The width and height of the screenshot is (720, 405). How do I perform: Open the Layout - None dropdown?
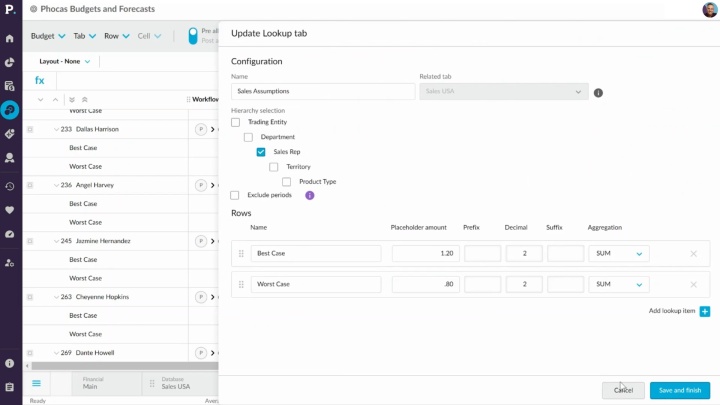click(x=65, y=62)
